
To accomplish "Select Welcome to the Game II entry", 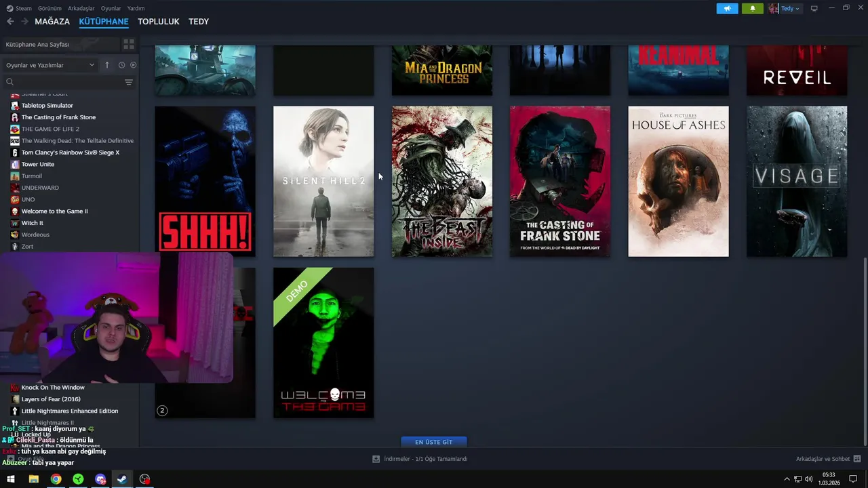I will 54,211.
